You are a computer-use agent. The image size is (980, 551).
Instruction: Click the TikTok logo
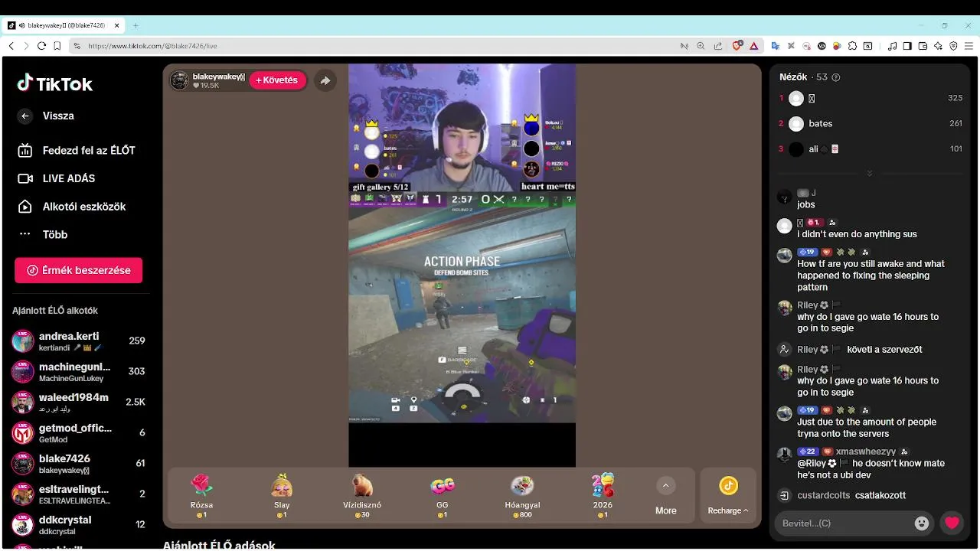(55, 83)
